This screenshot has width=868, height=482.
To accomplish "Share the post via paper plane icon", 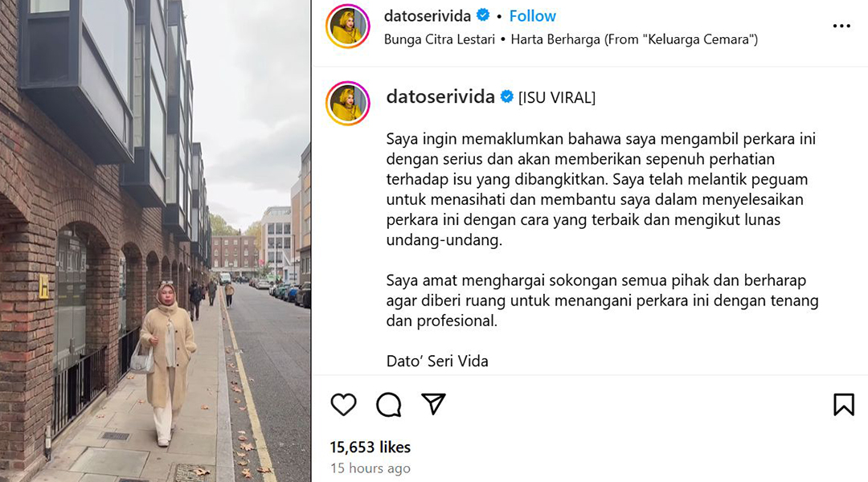I will pyautogui.click(x=433, y=404).
